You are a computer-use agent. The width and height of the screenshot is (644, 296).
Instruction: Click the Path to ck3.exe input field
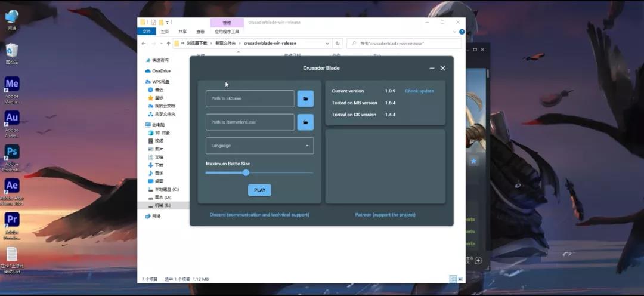coord(250,98)
